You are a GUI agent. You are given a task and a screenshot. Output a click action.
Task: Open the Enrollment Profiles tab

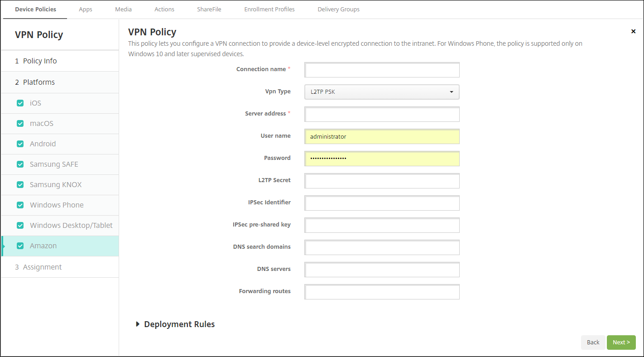[269, 10]
